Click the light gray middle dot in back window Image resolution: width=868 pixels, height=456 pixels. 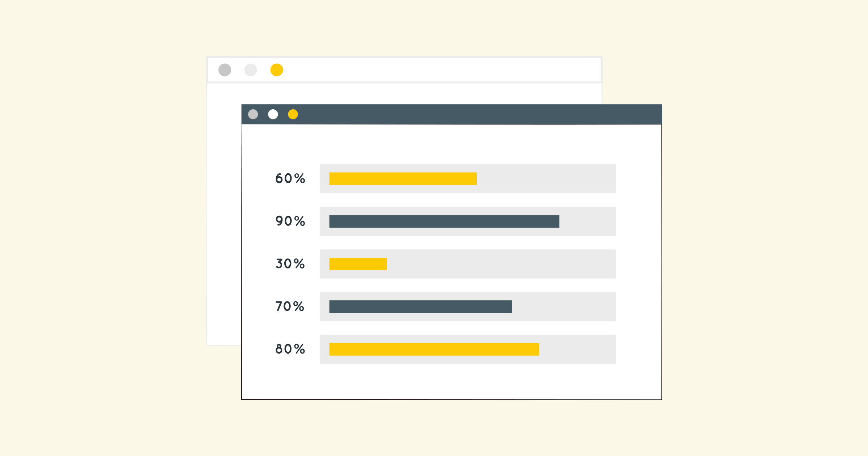[x=251, y=70]
